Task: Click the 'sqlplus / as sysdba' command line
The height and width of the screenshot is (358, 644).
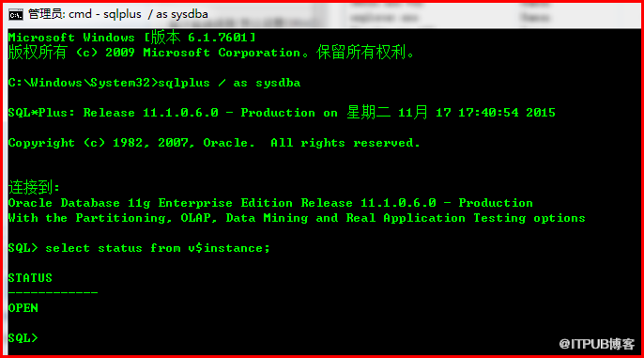Action: pos(229,83)
